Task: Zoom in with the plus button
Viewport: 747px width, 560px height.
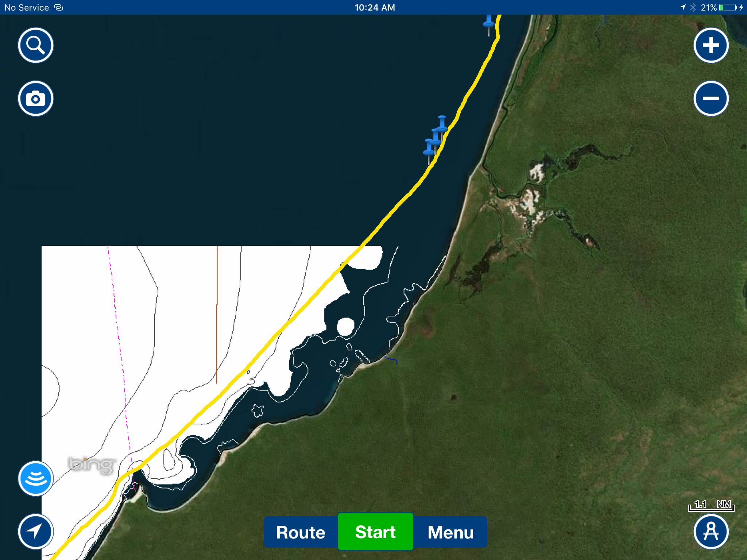Action: [711, 46]
